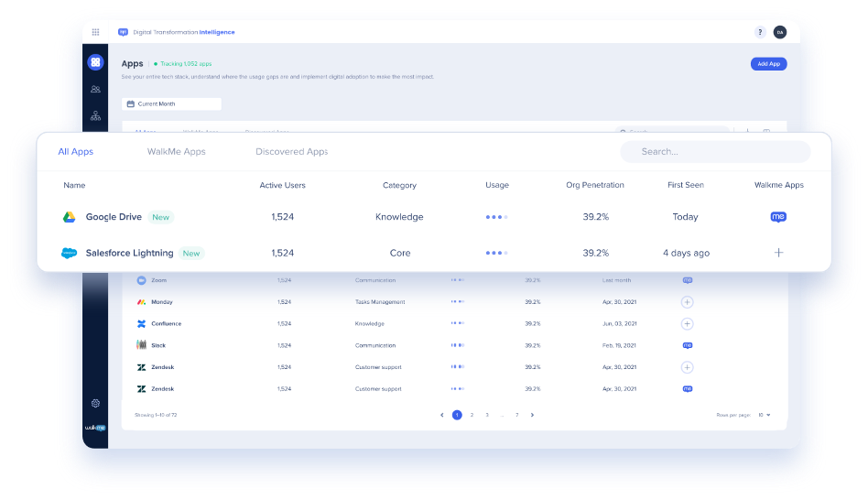The width and height of the screenshot is (868, 500).
Task: Open the org hierarchy sidebar icon
Action: tap(95, 115)
